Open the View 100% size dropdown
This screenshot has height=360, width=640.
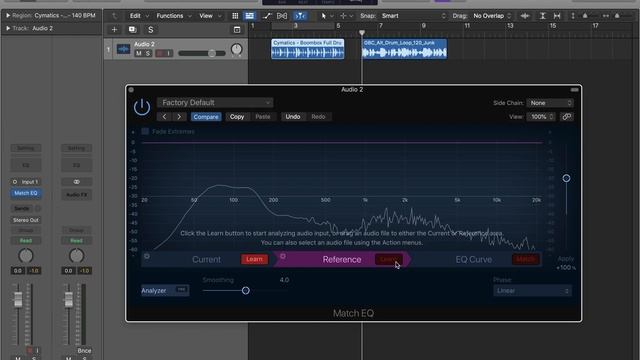click(540, 117)
